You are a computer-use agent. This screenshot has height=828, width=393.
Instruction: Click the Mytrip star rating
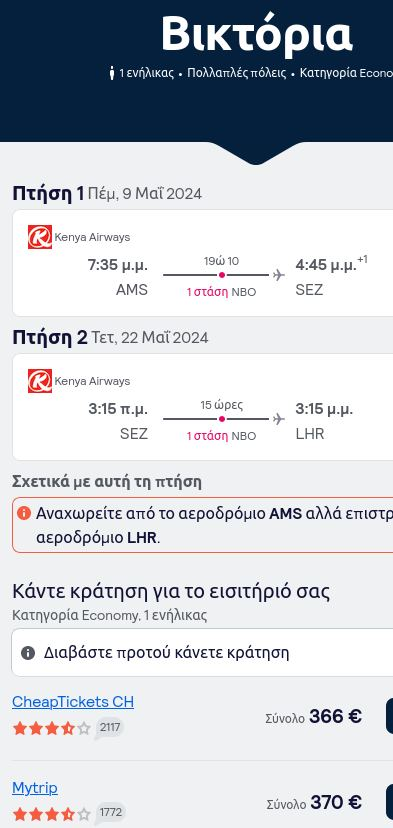52,814
